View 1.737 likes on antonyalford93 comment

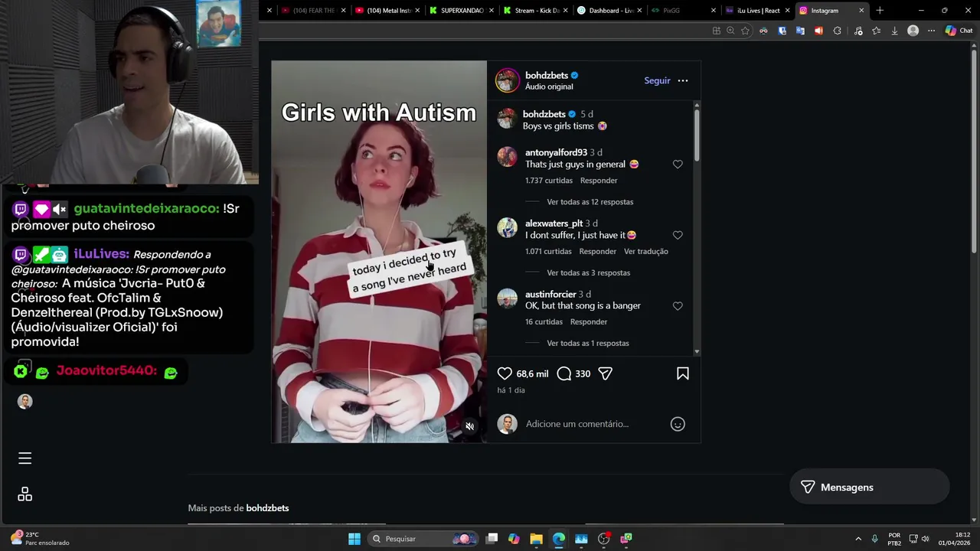pos(549,181)
